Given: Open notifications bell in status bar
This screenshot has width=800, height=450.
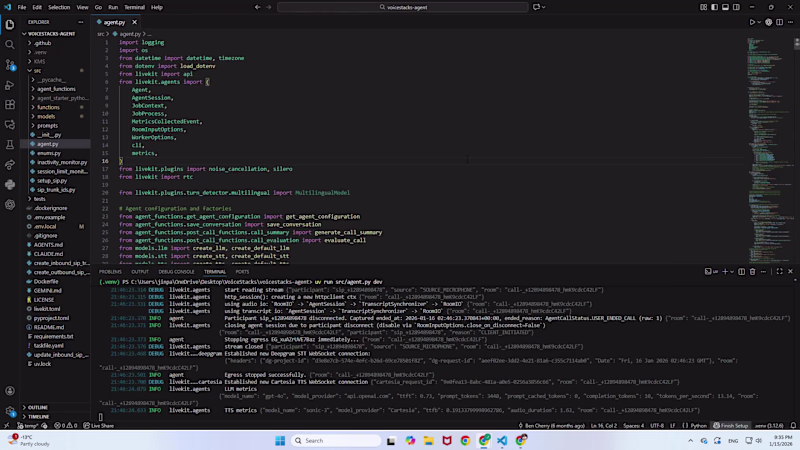Looking at the screenshot, I should pyautogui.click(x=793, y=426).
